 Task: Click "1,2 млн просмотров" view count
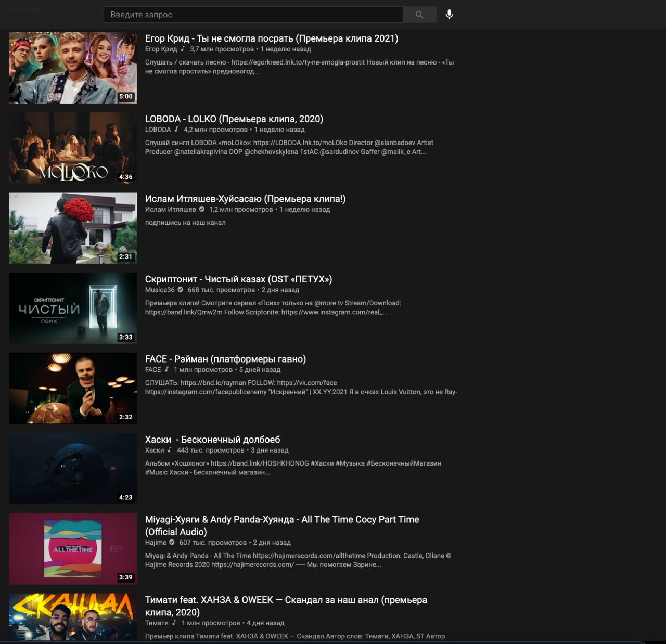[x=241, y=209]
